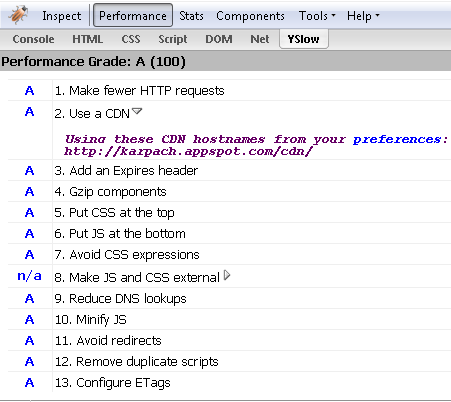The width and height of the screenshot is (451, 402).
Task: Expand the Make JS and CSS external triangle
Action: click(227, 275)
